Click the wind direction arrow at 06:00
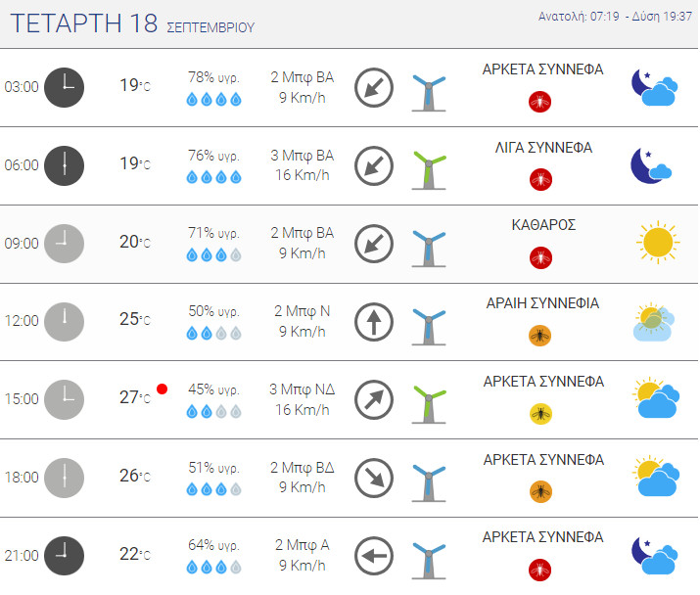Viewport: 700px width, 595px height. pos(374,165)
